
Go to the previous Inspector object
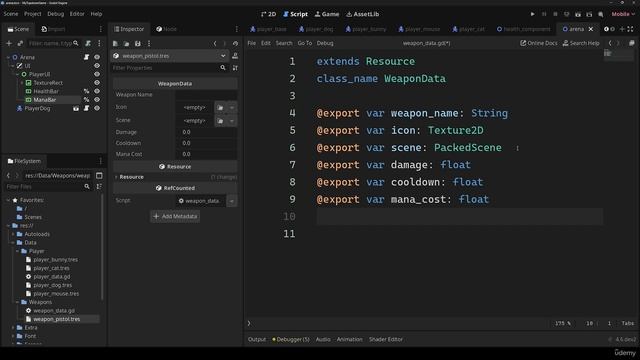tap(215, 43)
